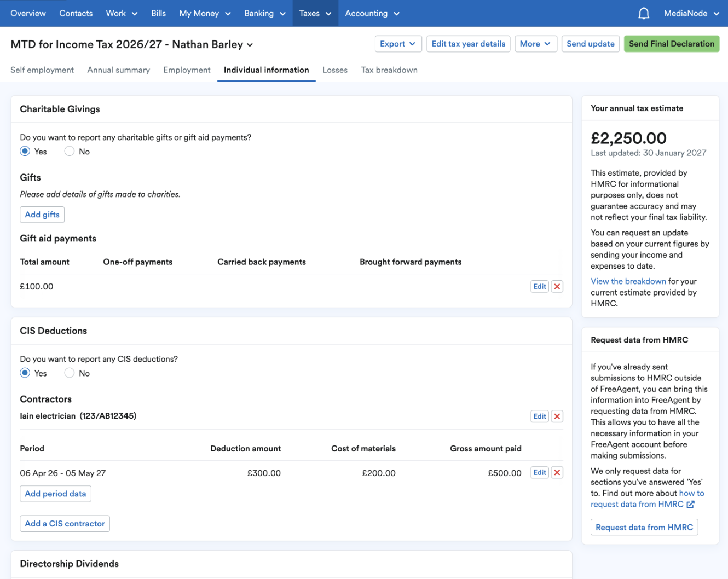Click Request data from HMRC button

coord(644,528)
